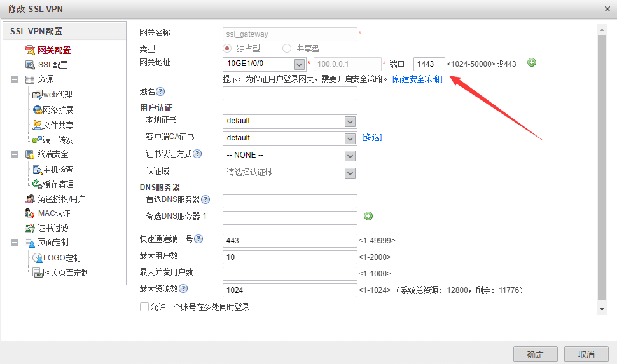Collapse the 资源 tree node
The height and width of the screenshot is (364, 617).
click(x=14, y=79)
